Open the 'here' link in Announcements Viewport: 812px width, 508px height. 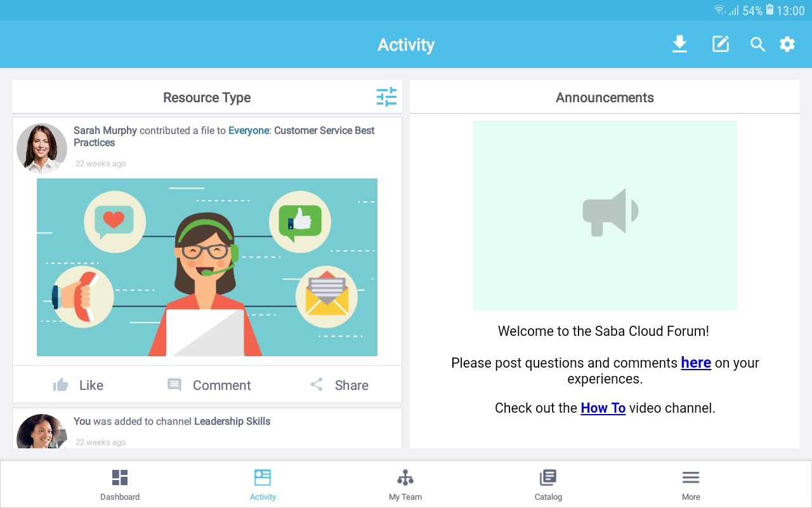coord(695,363)
